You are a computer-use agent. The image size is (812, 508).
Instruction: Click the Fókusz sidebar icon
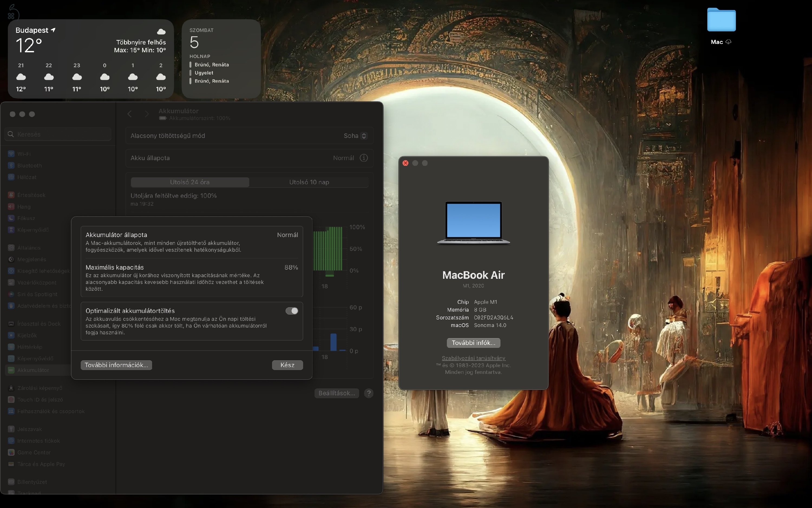coord(11,218)
